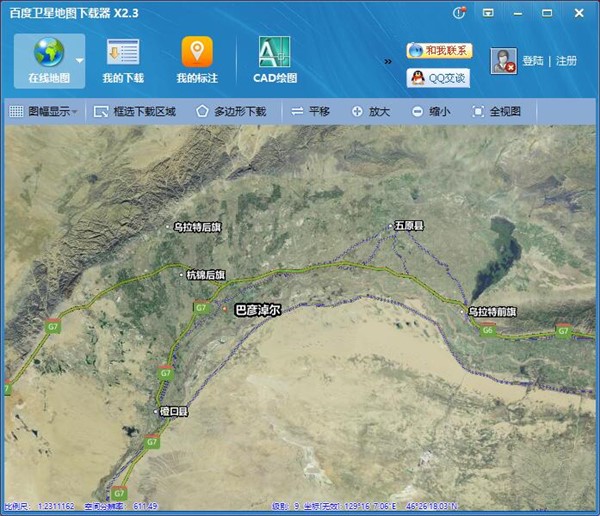The height and width of the screenshot is (516, 600).
Task: Open the 在线地图 globe icon
Action: (x=49, y=52)
